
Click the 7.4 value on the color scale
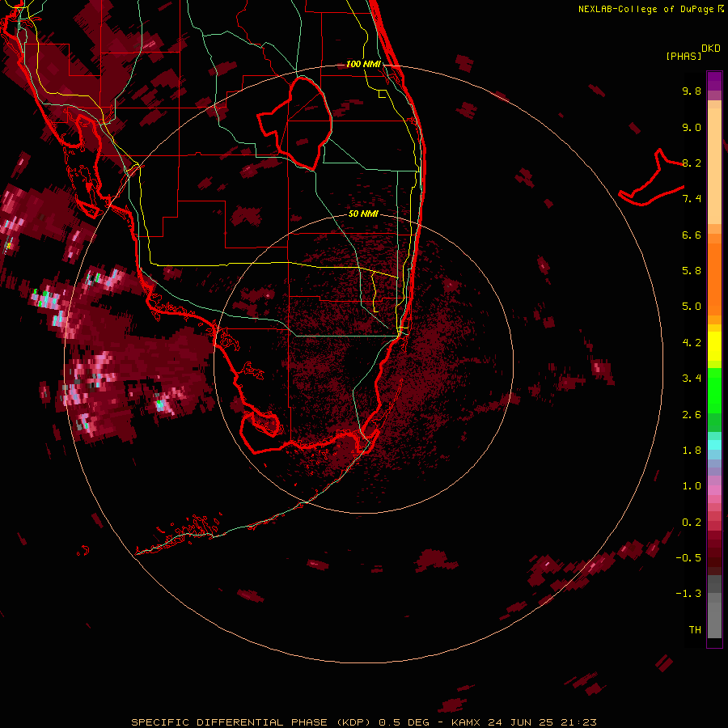(692, 199)
